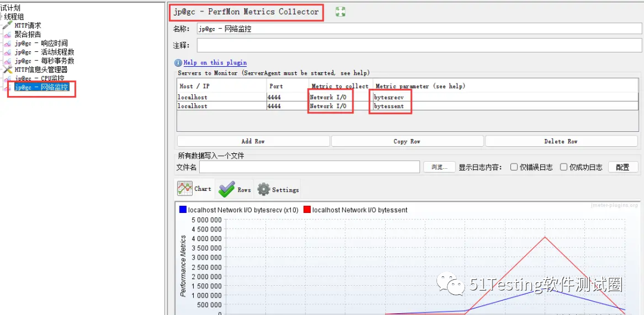Enable the 仅错误日志 checkbox
The height and width of the screenshot is (315, 644).
pyautogui.click(x=514, y=167)
